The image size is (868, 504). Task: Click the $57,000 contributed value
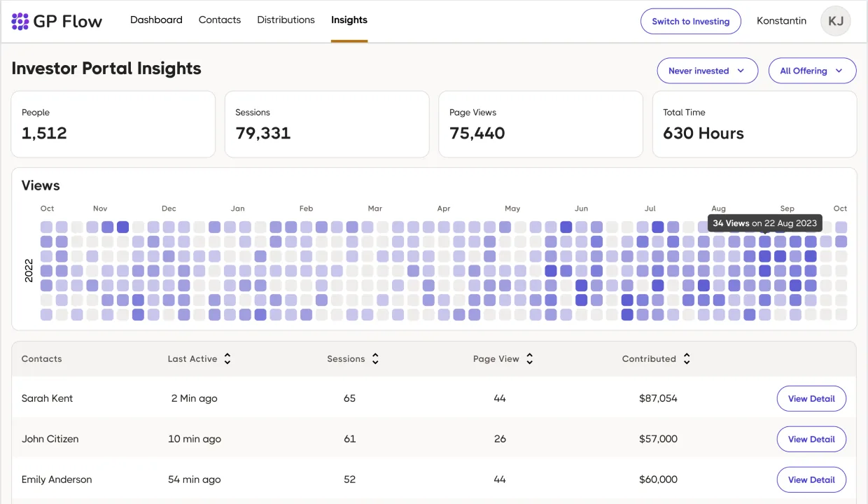658,439
